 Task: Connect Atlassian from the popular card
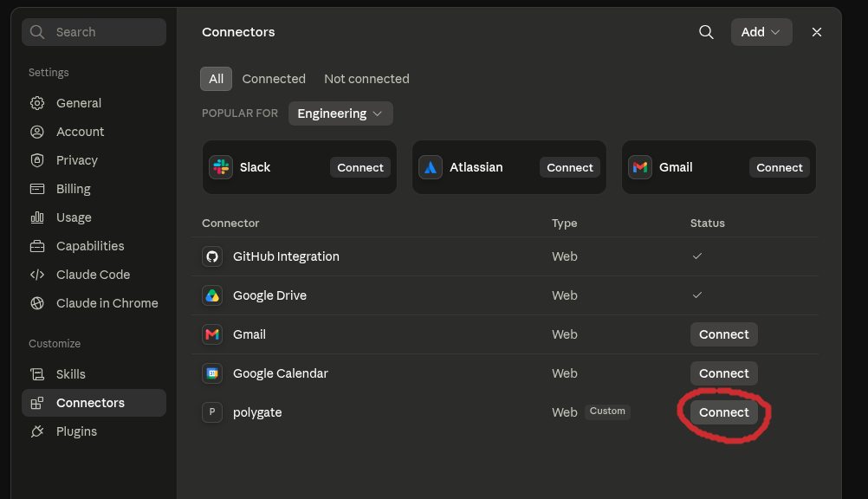pyautogui.click(x=570, y=167)
